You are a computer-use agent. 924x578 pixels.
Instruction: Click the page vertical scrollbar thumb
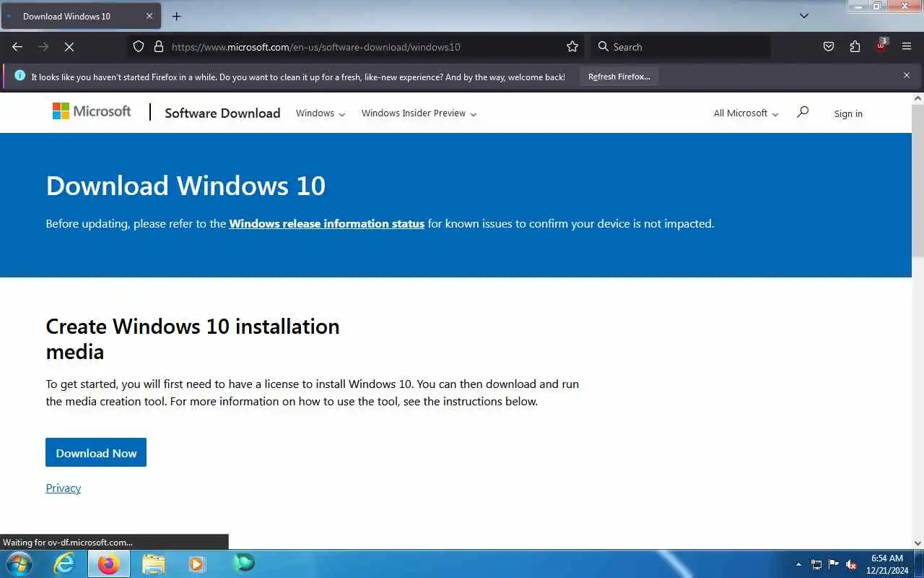point(918,180)
